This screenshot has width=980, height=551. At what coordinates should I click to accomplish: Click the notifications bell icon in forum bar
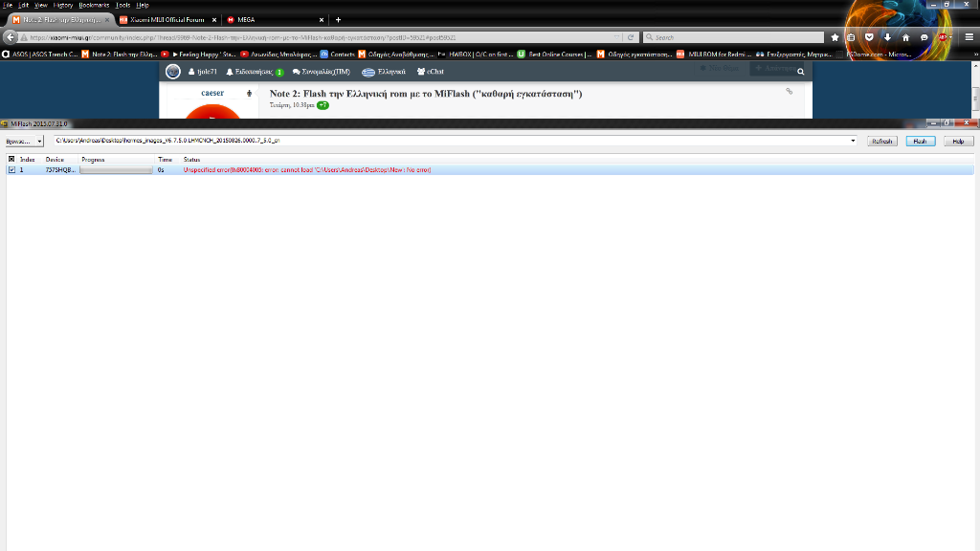click(230, 72)
